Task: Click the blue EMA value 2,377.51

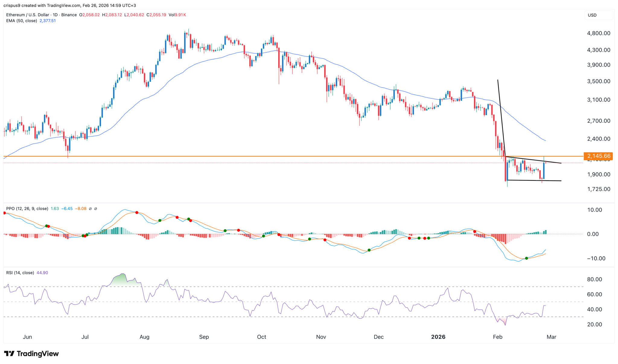Action: tap(48, 21)
